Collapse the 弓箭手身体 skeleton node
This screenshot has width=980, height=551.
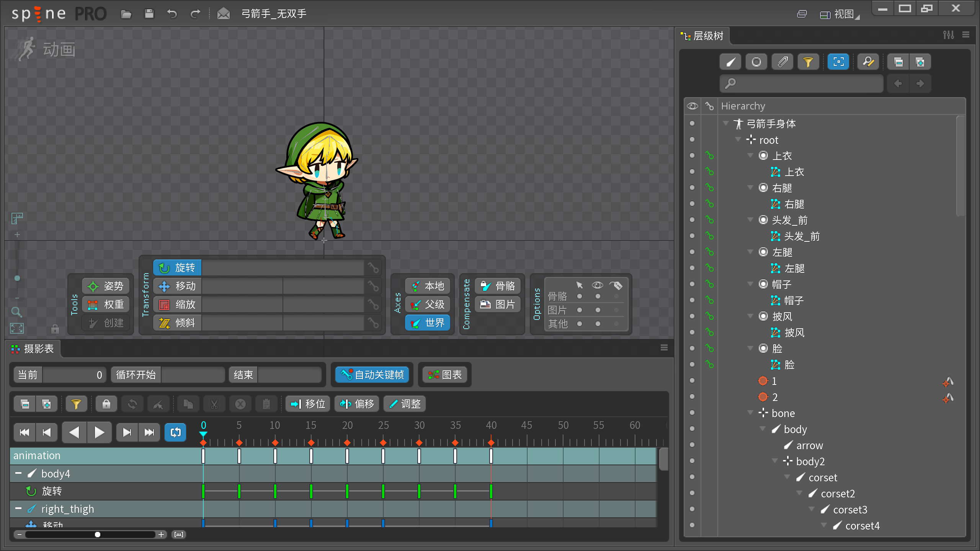point(725,123)
